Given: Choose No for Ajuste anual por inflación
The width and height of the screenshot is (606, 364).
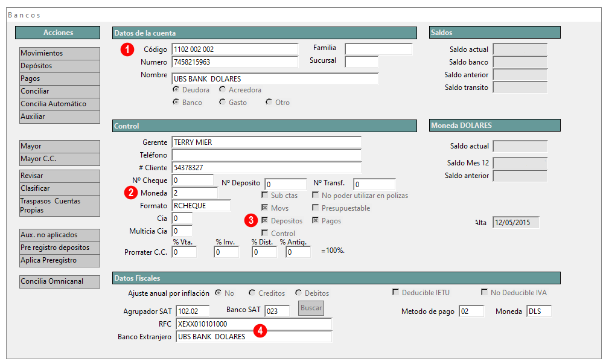Looking at the screenshot, I should [x=218, y=293].
